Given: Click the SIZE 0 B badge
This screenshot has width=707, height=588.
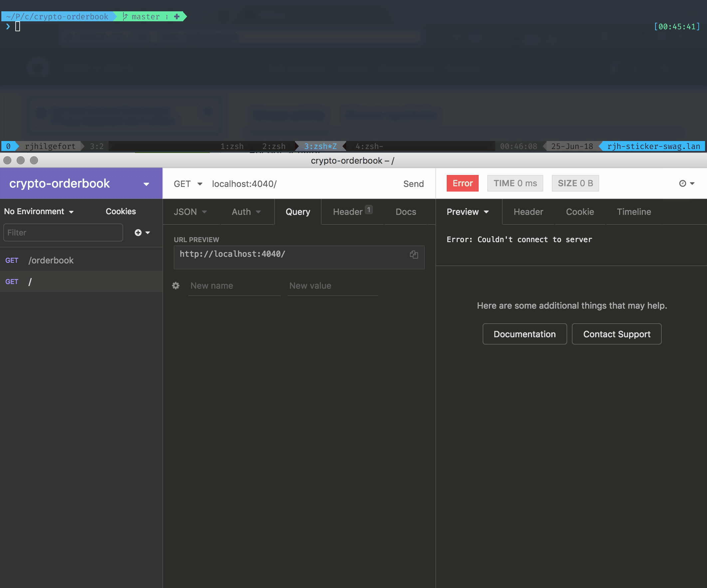Looking at the screenshot, I should click(575, 183).
